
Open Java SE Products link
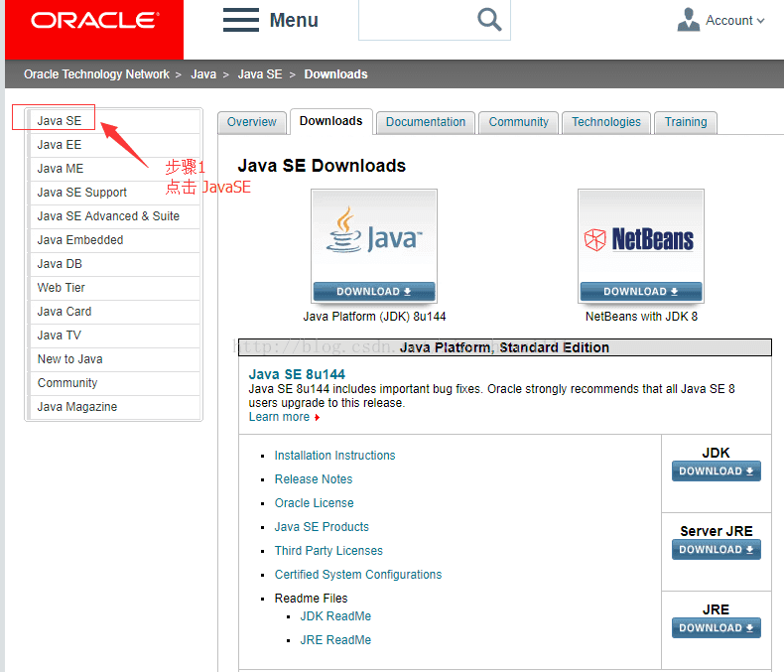[x=322, y=527]
